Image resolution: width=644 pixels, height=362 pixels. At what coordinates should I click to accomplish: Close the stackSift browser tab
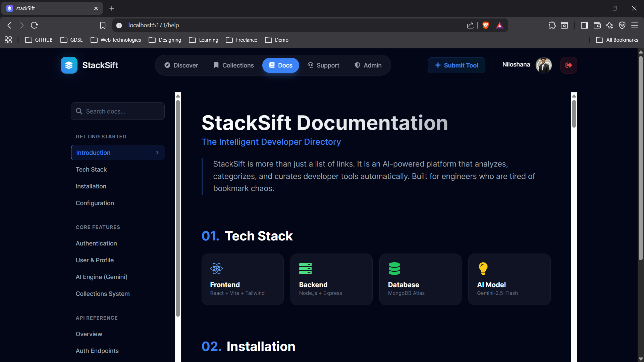(96, 8)
